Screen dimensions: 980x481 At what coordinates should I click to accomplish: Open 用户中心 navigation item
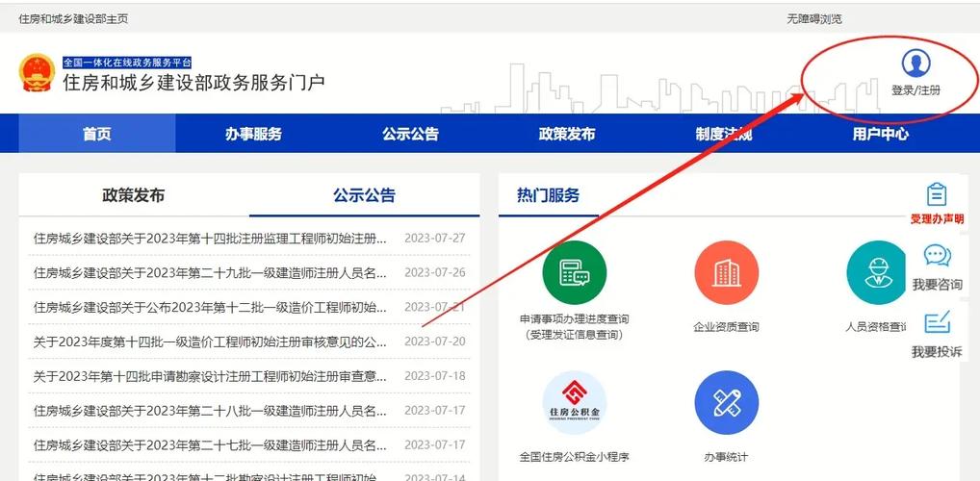coord(881,134)
